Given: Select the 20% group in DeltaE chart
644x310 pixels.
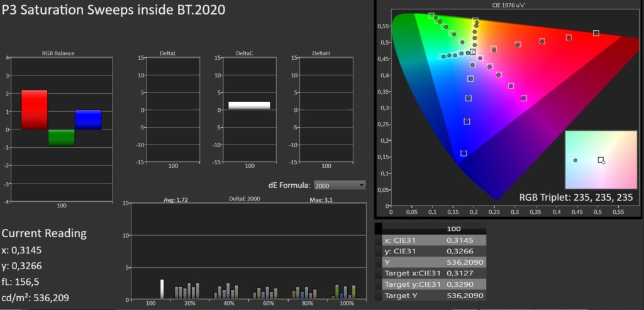Looking at the screenshot, I should (x=187, y=291).
